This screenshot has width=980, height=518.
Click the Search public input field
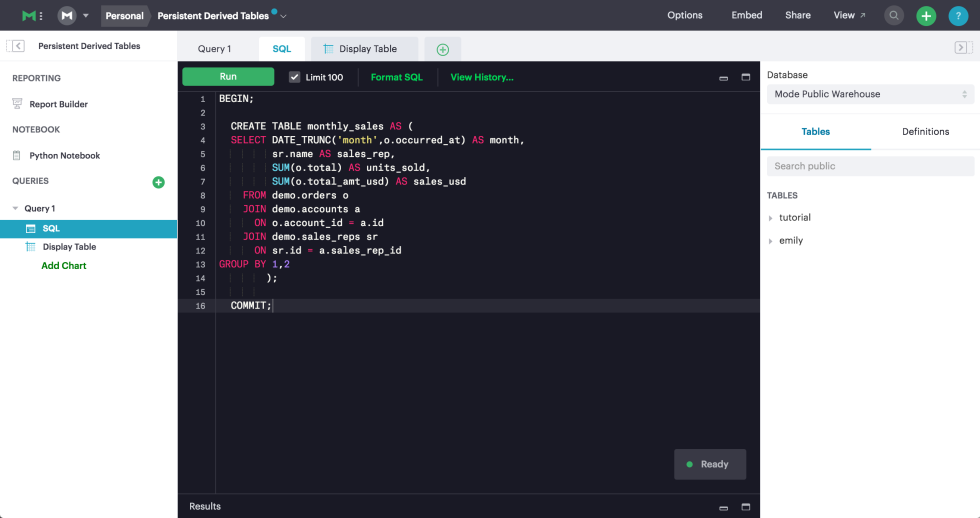(870, 166)
